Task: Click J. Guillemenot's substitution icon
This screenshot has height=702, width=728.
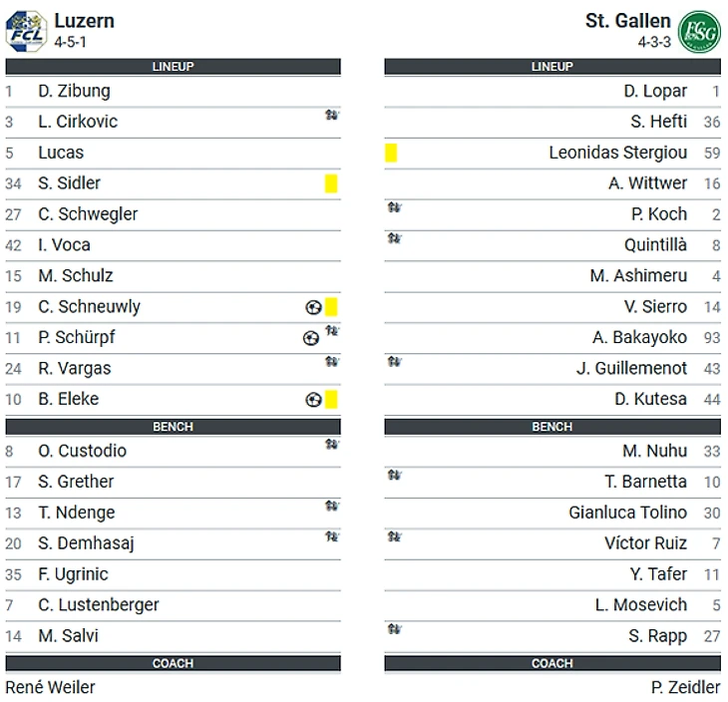Action: tap(394, 362)
